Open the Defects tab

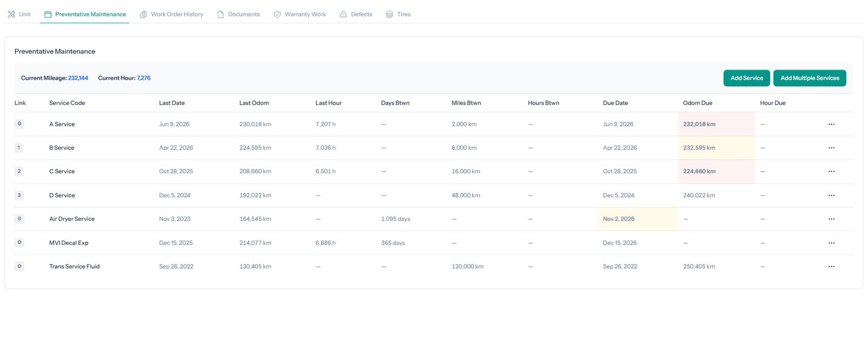(356, 14)
